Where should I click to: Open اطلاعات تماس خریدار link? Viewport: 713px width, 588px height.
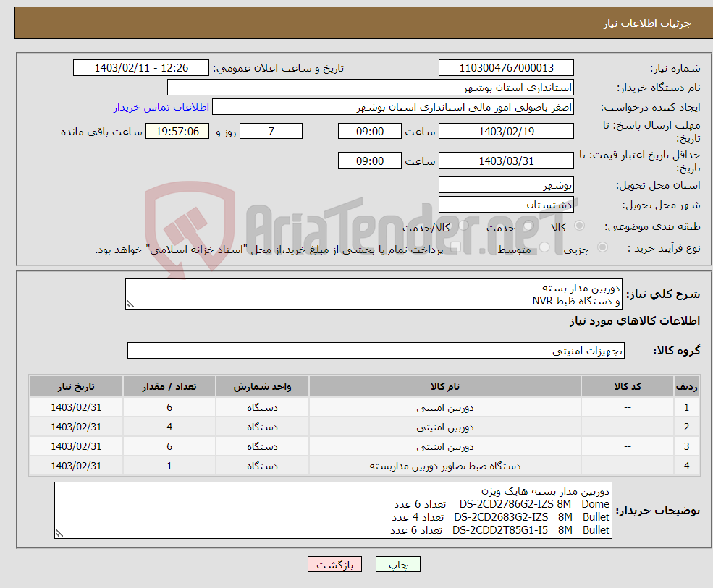point(161,107)
